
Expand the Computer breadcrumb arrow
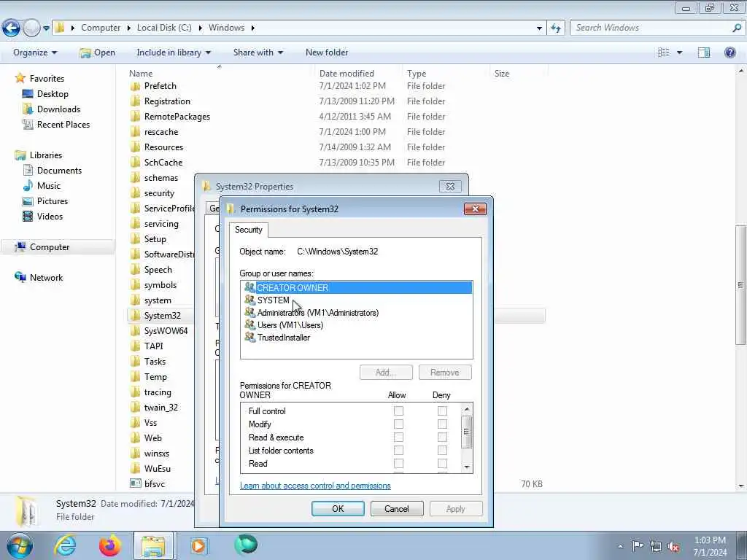point(129,28)
